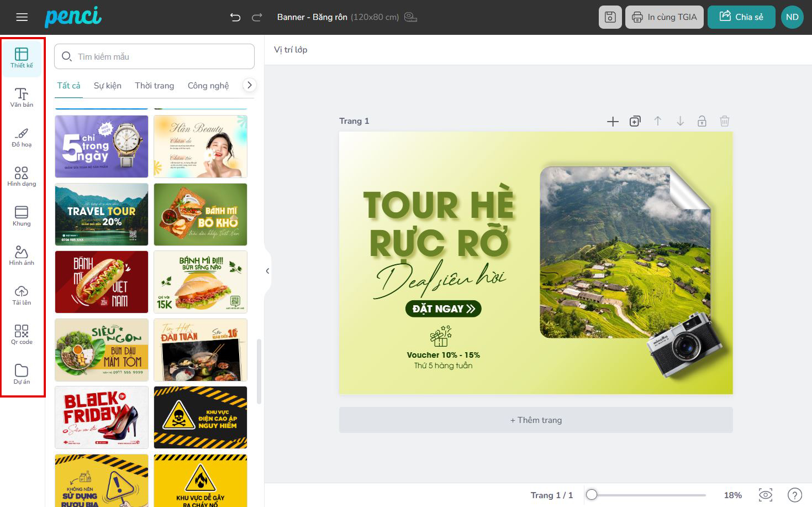
Task: Toggle the lock on Trang 1
Action: coord(702,121)
